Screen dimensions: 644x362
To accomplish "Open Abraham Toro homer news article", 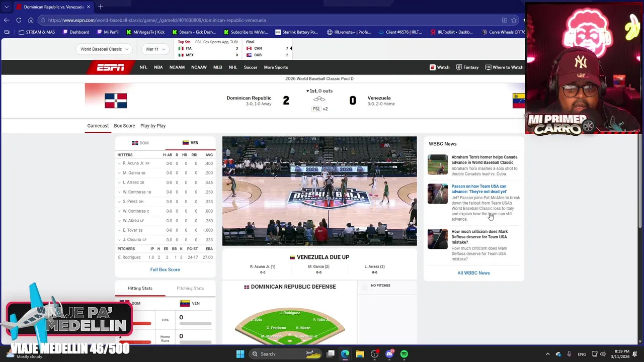I will click(484, 160).
